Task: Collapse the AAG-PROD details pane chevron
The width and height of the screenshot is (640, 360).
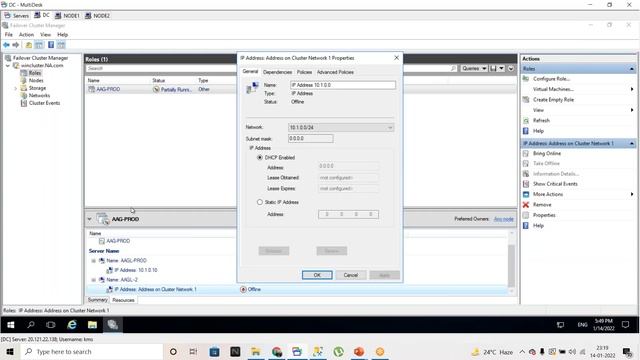Action: [89, 219]
